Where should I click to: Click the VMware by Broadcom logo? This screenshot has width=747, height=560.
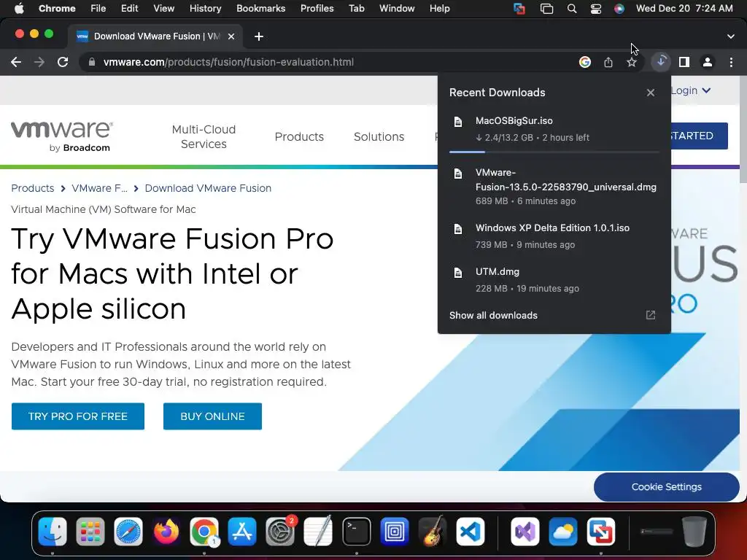[62, 136]
